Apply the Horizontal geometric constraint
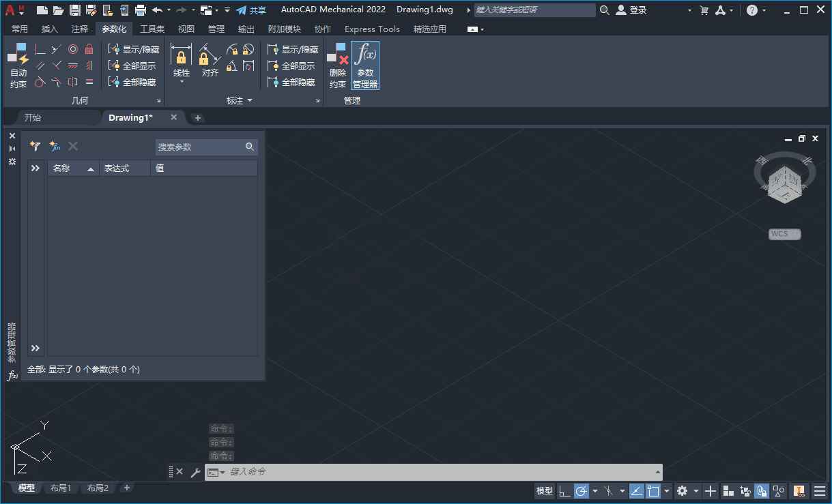The width and height of the screenshot is (832, 504). point(73,65)
